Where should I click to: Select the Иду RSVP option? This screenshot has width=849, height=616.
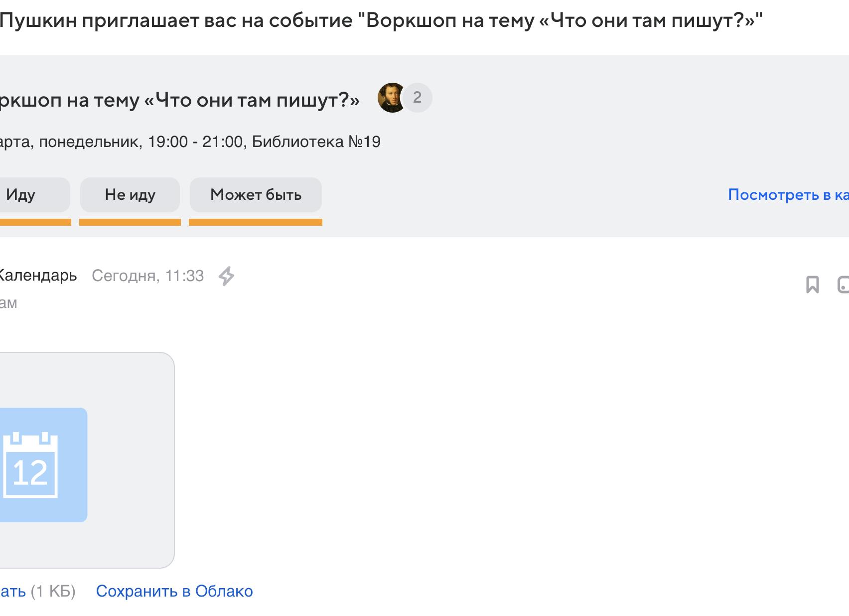22,195
